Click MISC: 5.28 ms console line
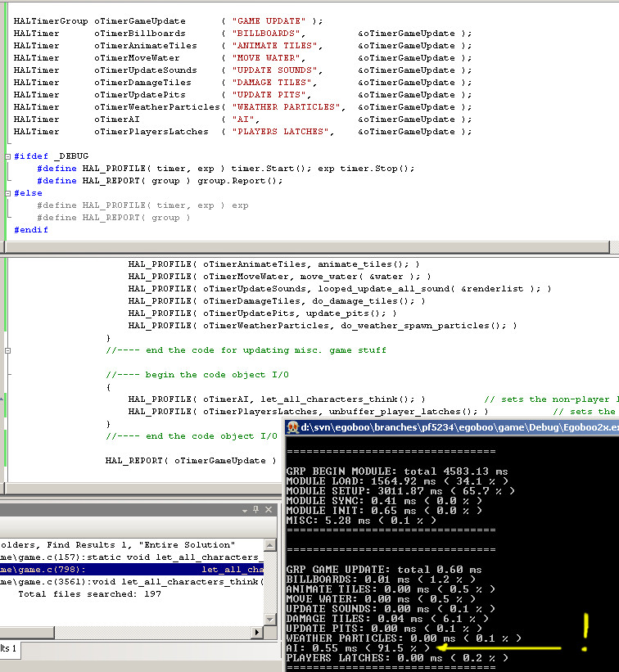Image resolution: width=619 pixels, height=672 pixels. pyautogui.click(x=361, y=521)
